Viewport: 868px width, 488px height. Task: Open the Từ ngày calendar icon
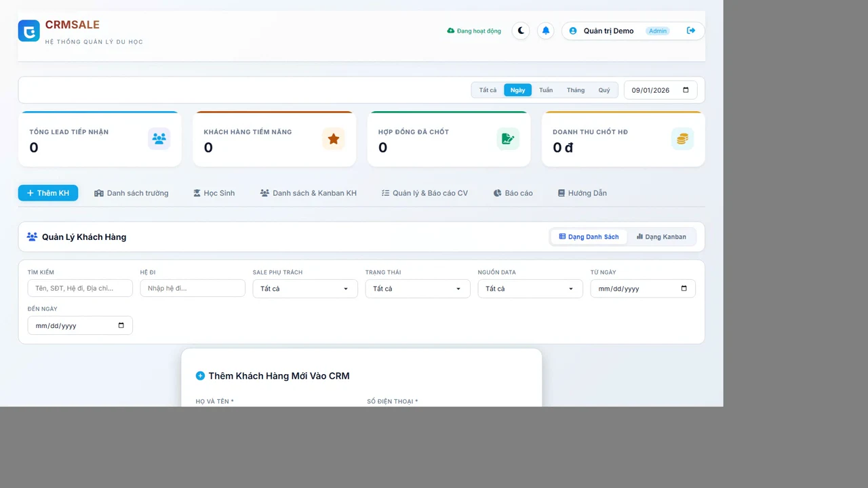click(684, 289)
